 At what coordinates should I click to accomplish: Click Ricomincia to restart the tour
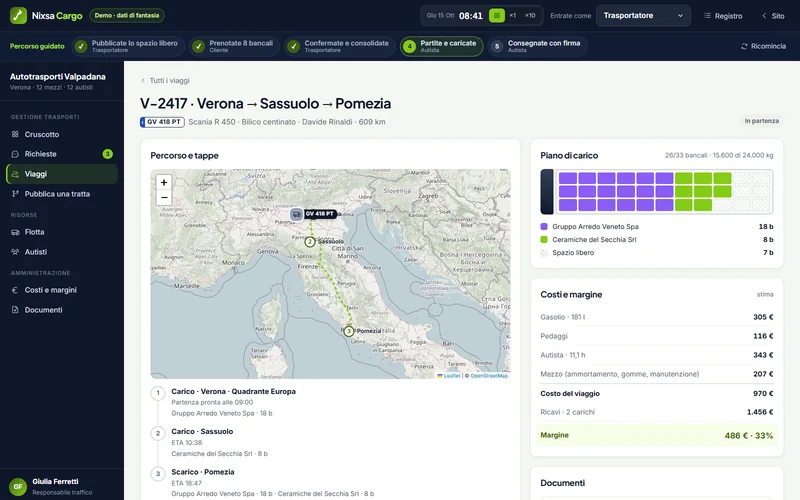(763, 46)
